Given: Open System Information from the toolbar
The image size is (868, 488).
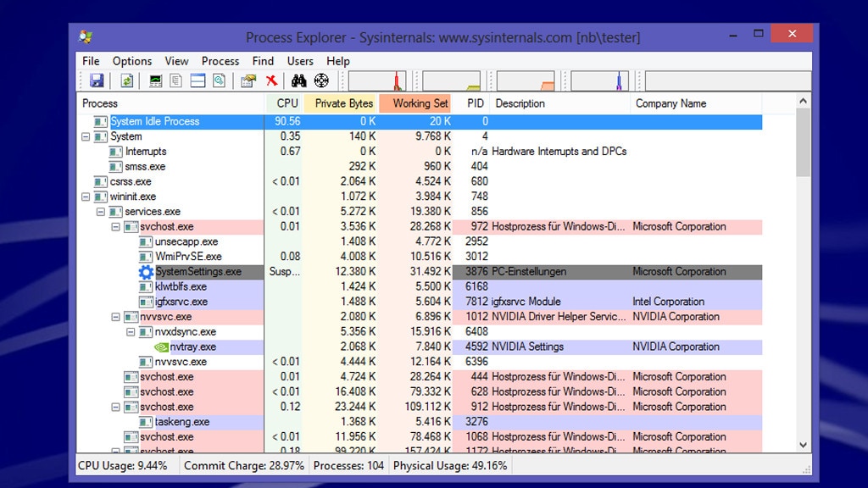Looking at the screenshot, I should 154,80.
